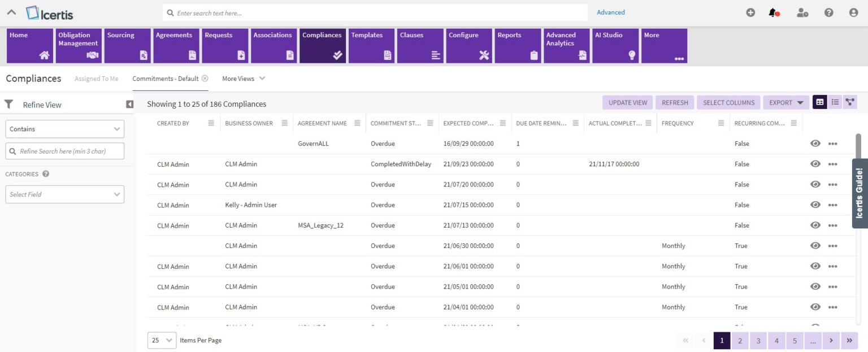Viewport: 868px width, 352px height.
Task: Open the Items Per Page selector
Action: pos(162,340)
